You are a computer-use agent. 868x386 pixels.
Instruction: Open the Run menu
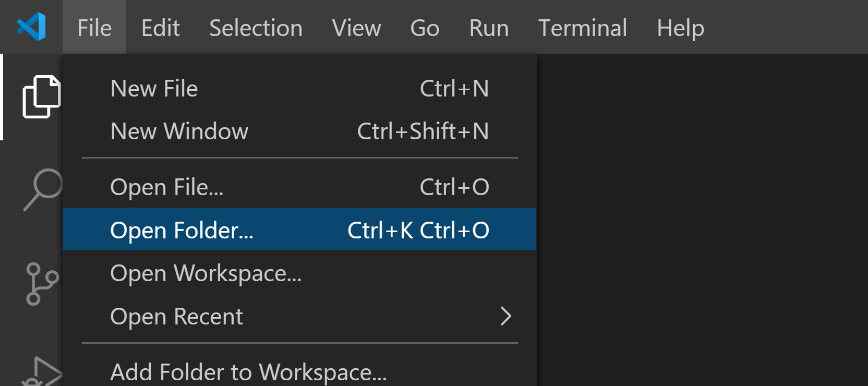click(x=489, y=28)
